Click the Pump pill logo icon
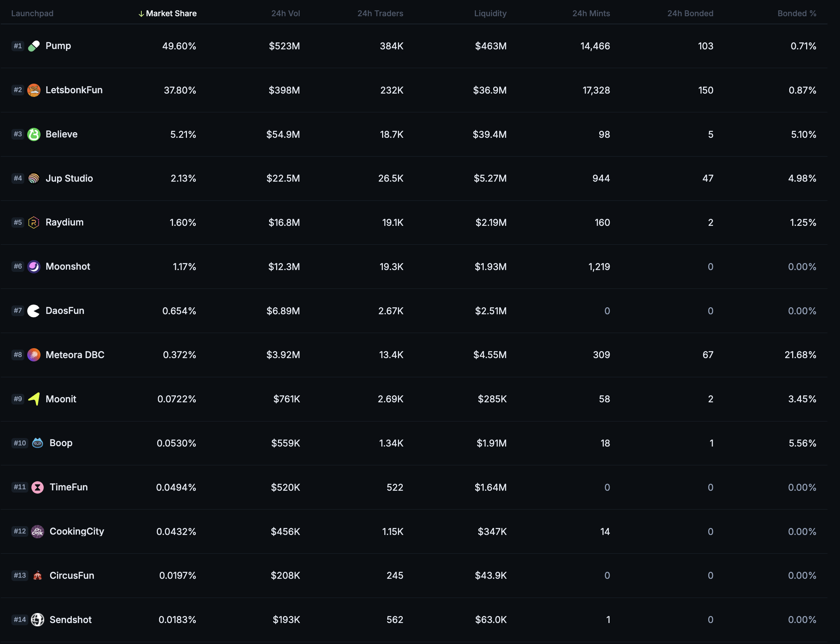This screenshot has width=840, height=644. 34,46
